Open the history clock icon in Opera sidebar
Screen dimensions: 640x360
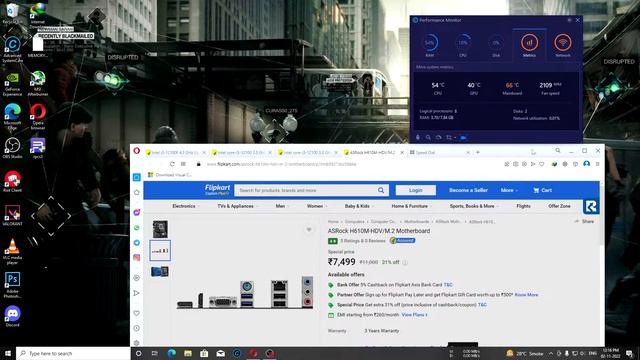click(137, 328)
